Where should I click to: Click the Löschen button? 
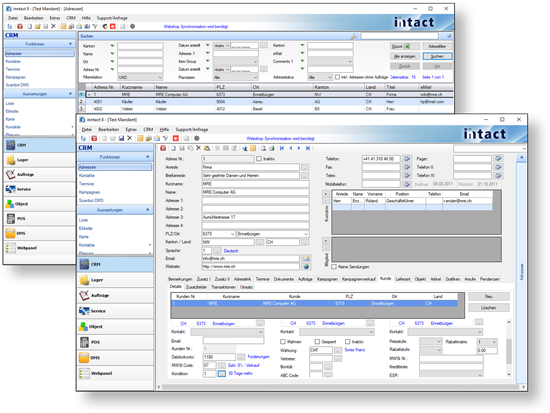(x=489, y=308)
